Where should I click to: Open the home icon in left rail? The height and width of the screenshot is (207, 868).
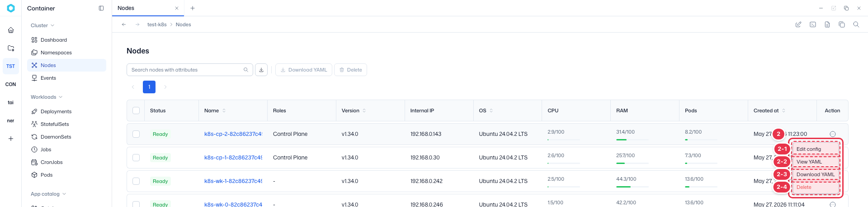[11, 30]
